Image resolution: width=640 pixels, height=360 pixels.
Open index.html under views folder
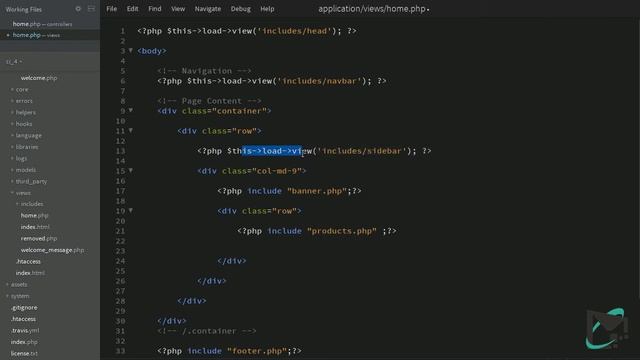[35, 227]
